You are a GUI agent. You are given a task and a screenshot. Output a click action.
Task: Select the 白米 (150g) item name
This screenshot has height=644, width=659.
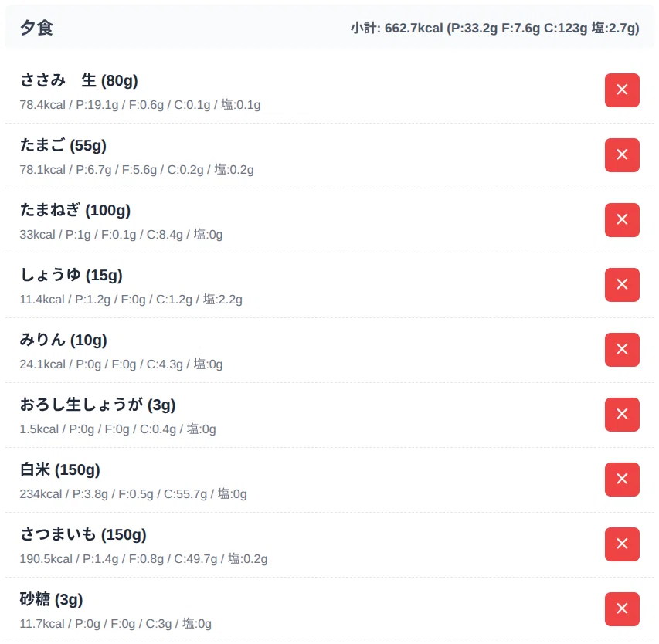(x=60, y=469)
